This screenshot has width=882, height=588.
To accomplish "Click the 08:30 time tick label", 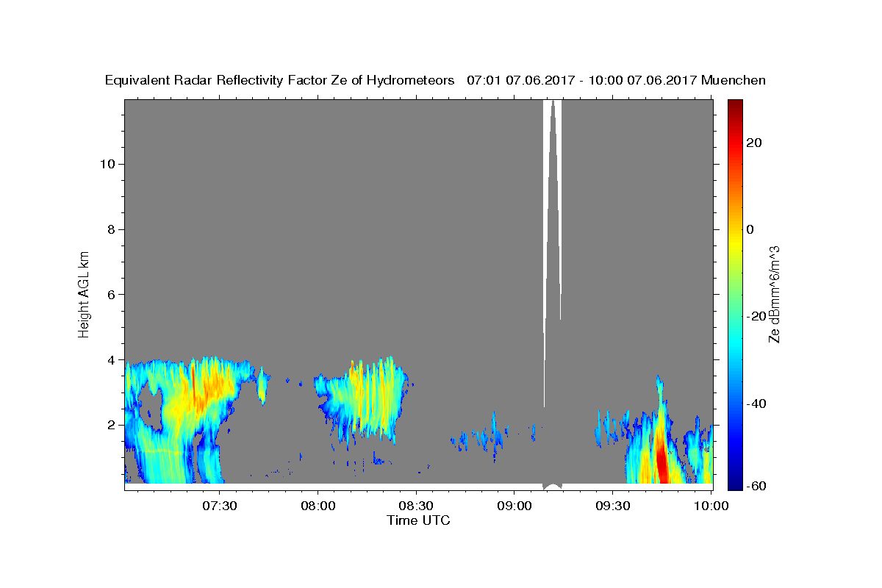I will (x=416, y=506).
